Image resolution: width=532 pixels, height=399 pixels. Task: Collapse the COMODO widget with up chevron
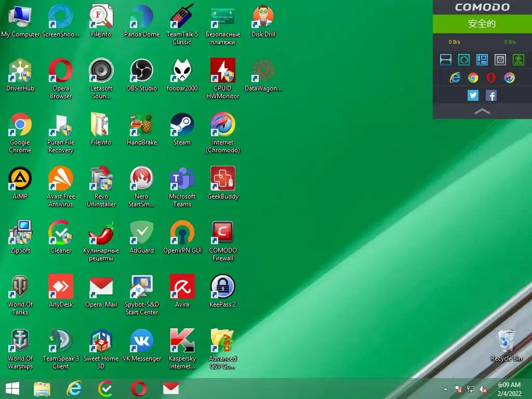[482, 111]
